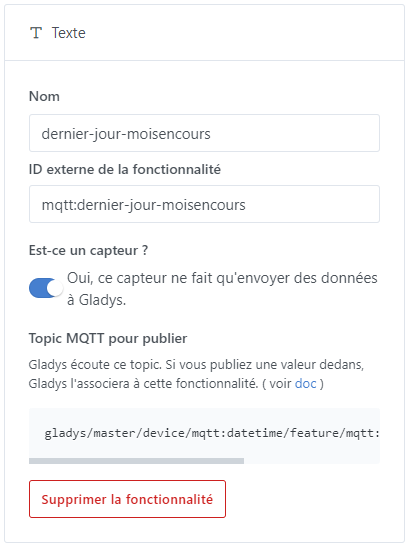Disable the sensor toggle switch
The image size is (416, 544).
pyautogui.click(x=46, y=288)
